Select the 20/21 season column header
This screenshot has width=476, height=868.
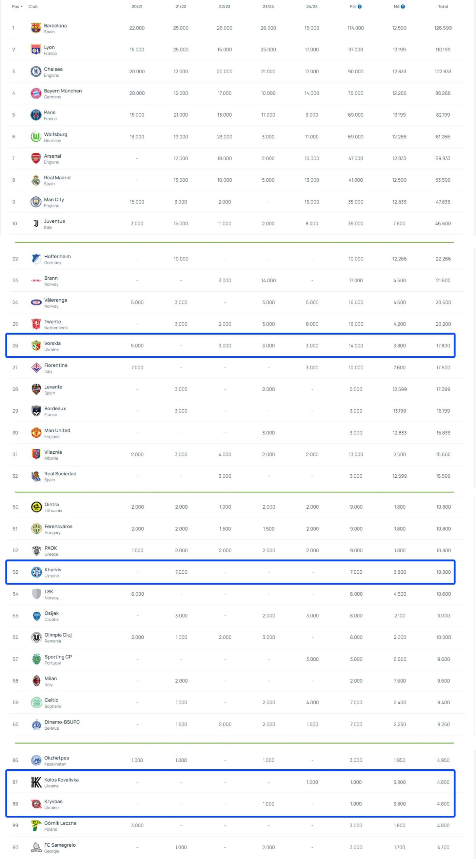(x=137, y=6)
